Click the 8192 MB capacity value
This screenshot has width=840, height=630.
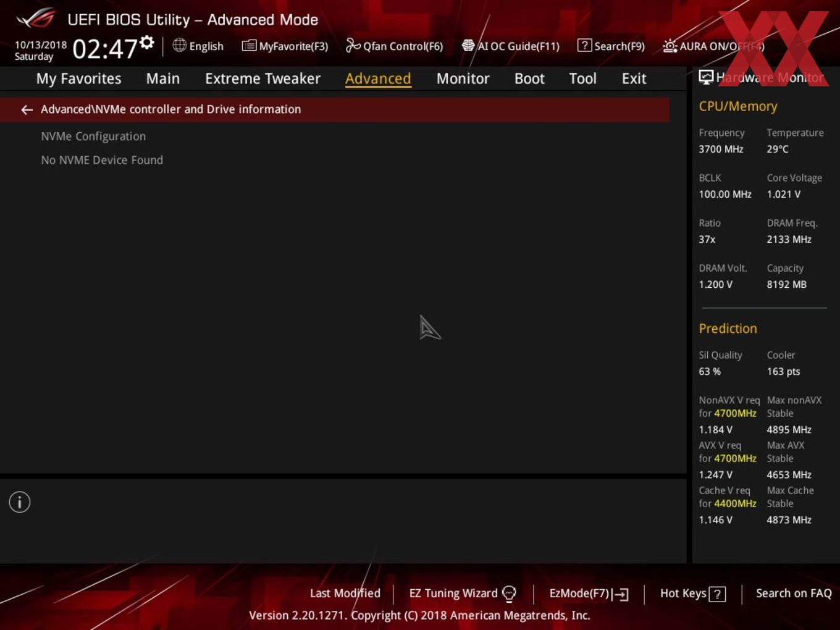pos(787,284)
